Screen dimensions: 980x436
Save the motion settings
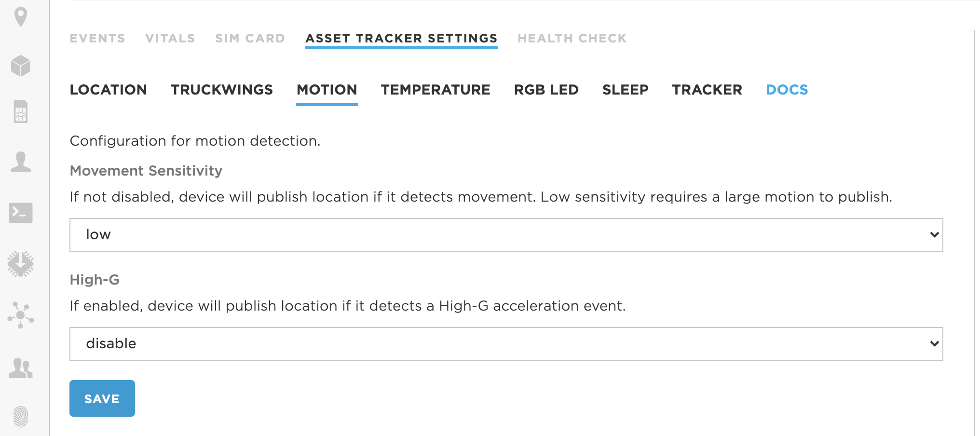[x=102, y=398]
